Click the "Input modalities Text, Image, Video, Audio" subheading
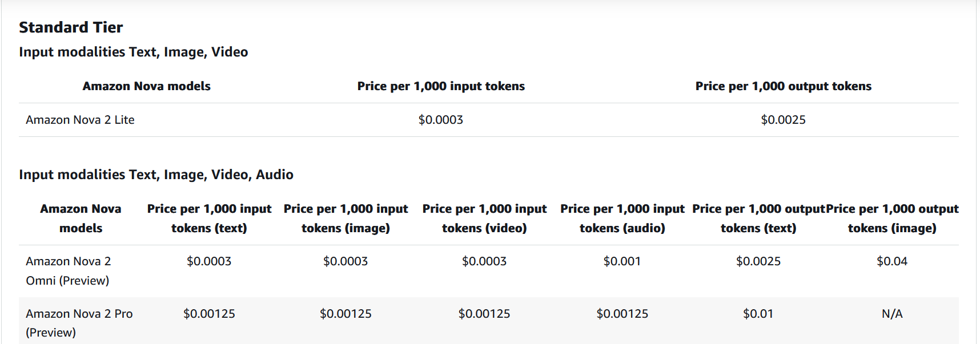Screen dimensions: 980x344 [156, 175]
